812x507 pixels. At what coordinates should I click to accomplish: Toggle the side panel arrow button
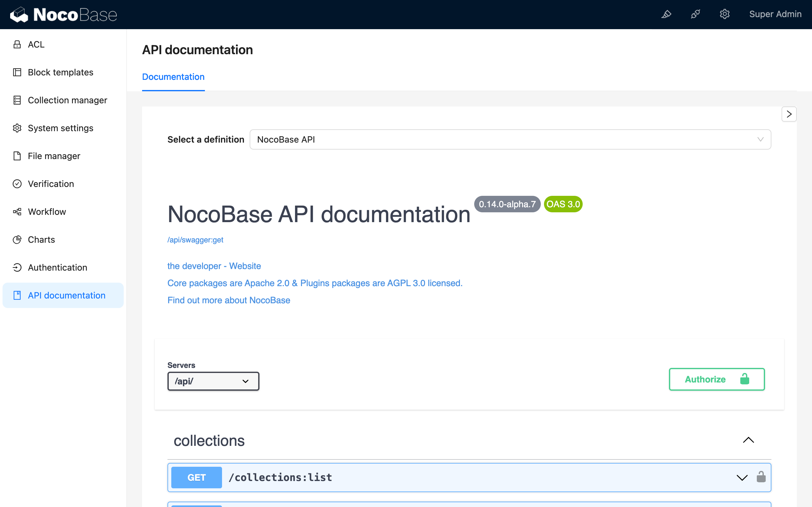(x=789, y=114)
